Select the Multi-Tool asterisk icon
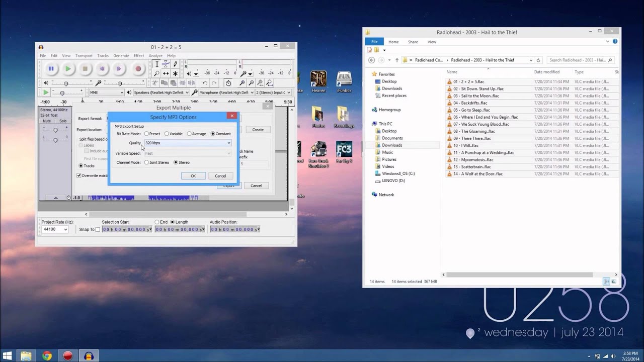This screenshot has width=644, height=362. 175,74
